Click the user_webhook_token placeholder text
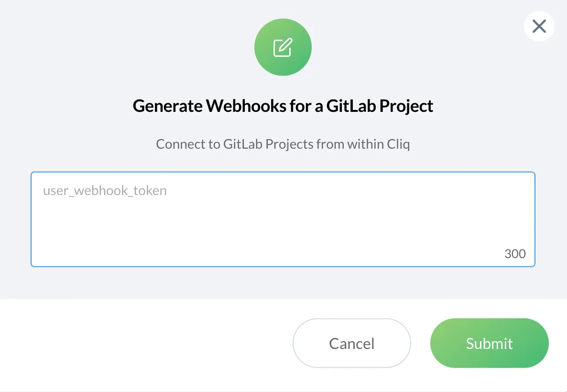The image size is (567, 392). point(105,191)
